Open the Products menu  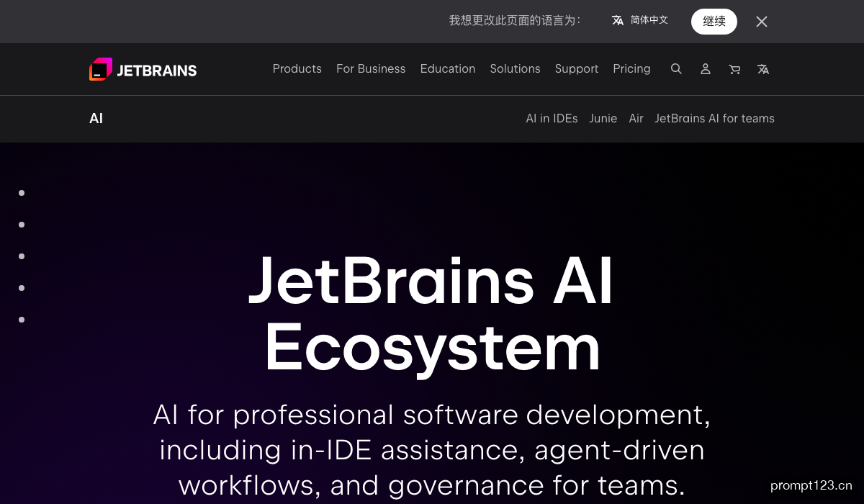pyautogui.click(x=297, y=69)
